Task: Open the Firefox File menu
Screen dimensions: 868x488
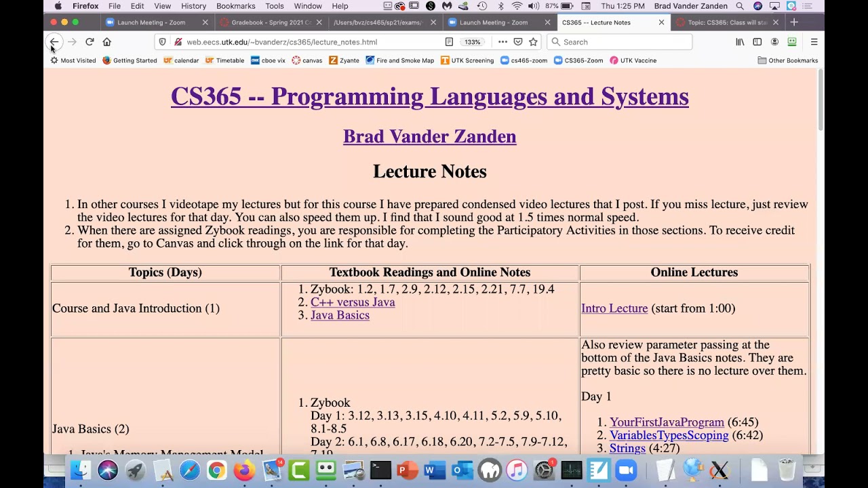Action: tap(115, 6)
